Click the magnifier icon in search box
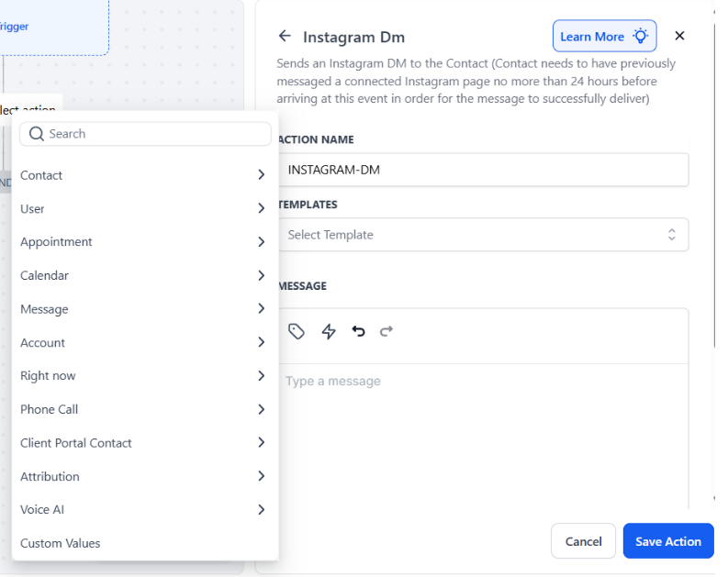 click(x=36, y=134)
